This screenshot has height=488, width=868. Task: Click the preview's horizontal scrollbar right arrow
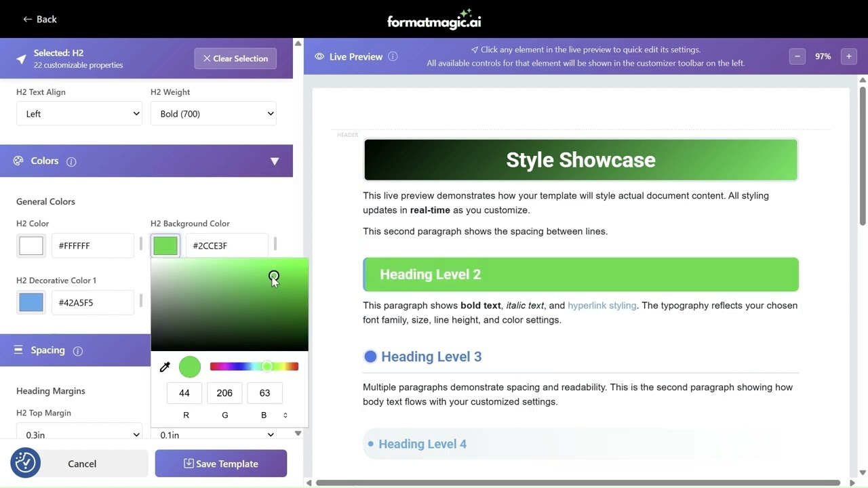852,483
